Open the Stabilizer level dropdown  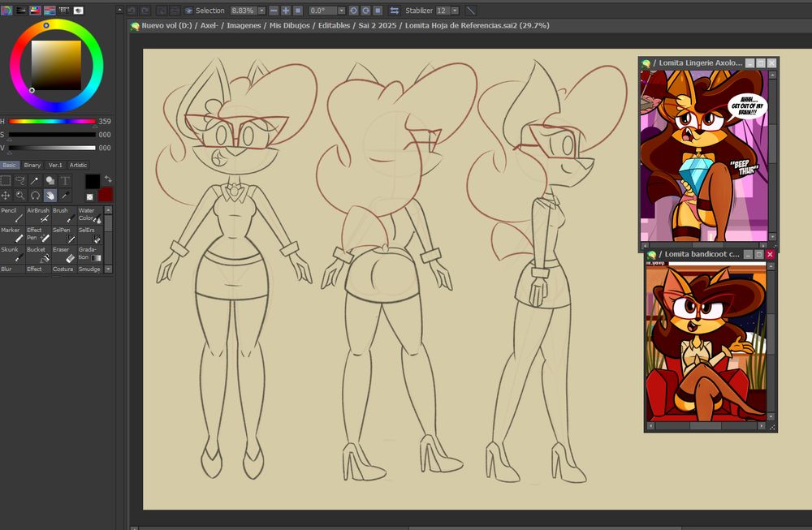pyautogui.click(x=455, y=11)
